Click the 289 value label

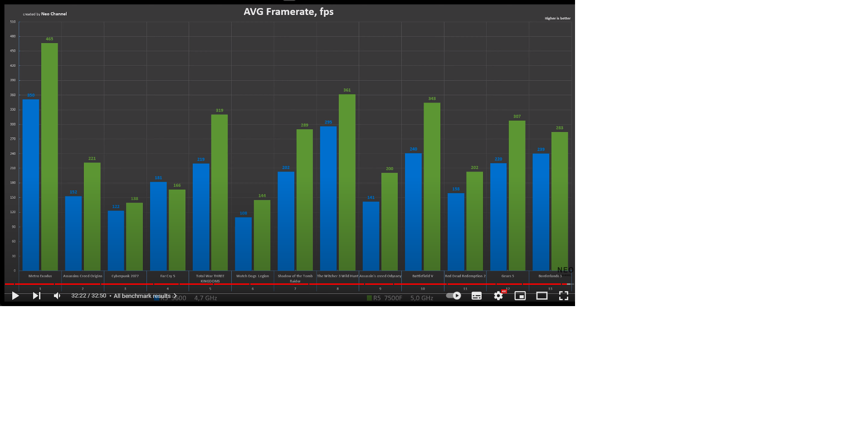tap(305, 125)
